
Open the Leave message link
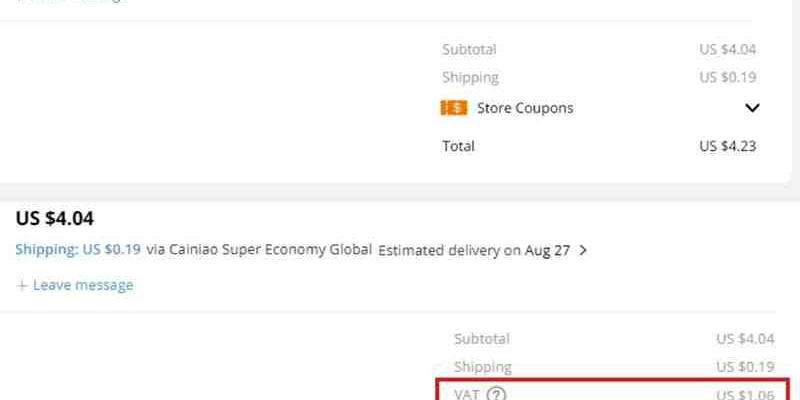[x=83, y=285]
